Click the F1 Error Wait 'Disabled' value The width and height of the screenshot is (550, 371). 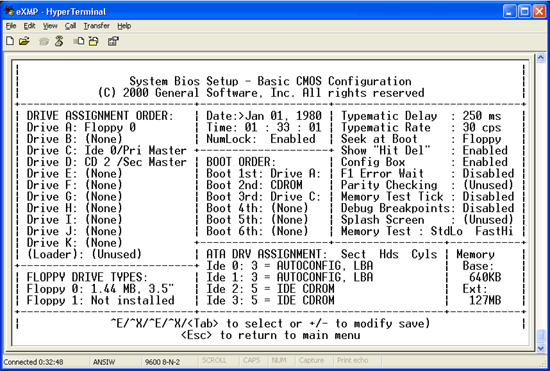pyautogui.click(x=488, y=174)
